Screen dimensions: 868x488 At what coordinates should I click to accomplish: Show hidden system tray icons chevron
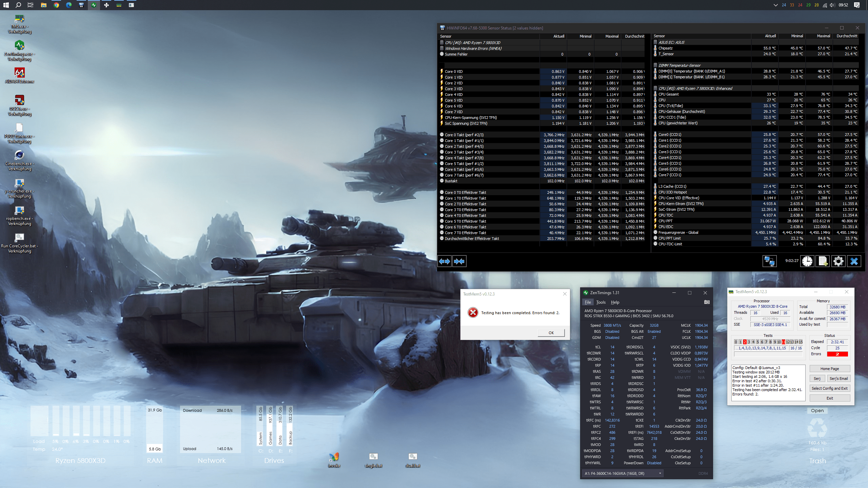[x=775, y=5]
